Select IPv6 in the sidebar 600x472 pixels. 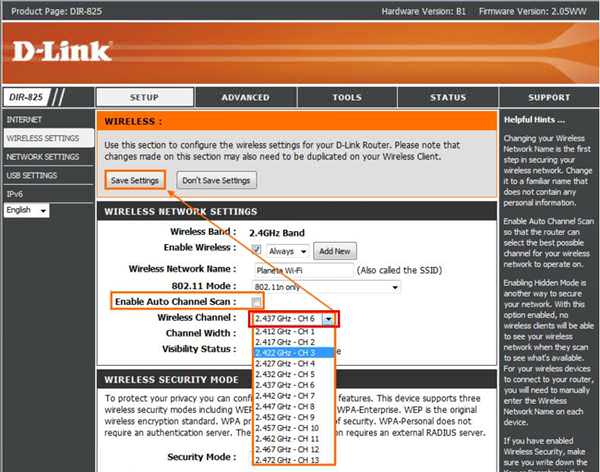click(x=48, y=194)
